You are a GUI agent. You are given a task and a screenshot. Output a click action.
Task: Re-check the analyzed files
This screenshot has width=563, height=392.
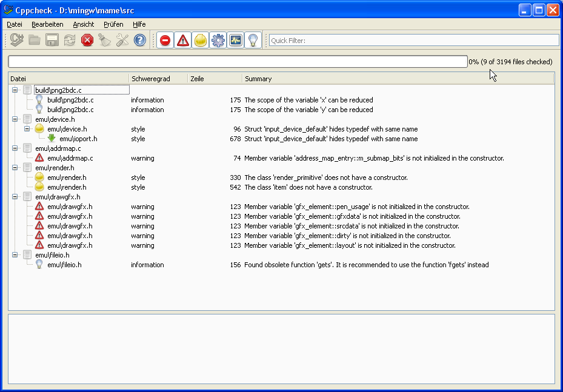coord(69,40)
